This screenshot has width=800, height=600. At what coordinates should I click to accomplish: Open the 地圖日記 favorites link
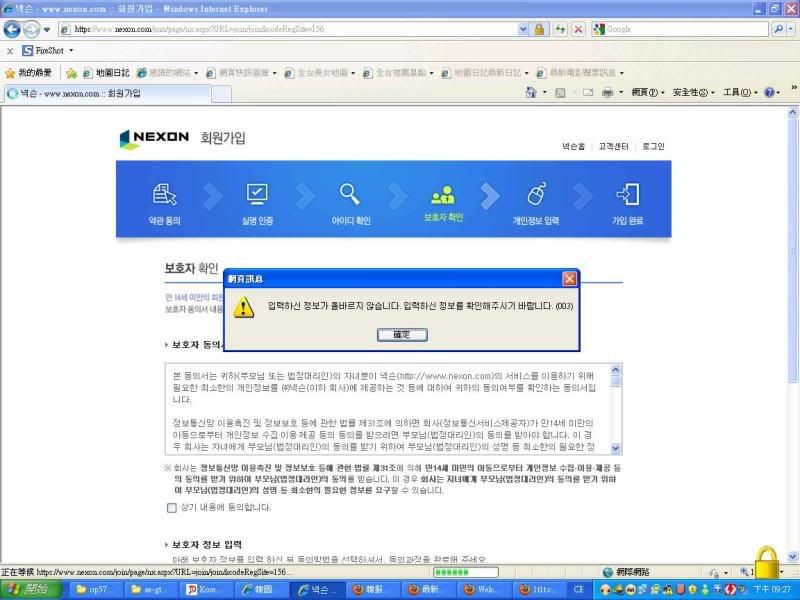(x=107, y=73)
